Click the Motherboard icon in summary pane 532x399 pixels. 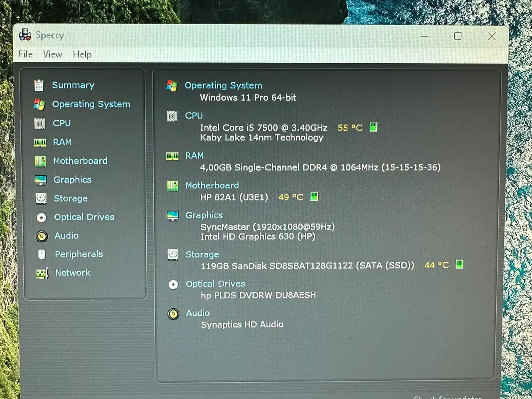click(x=172, y=186)
